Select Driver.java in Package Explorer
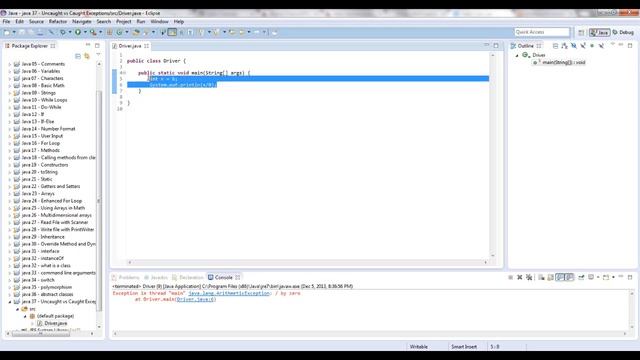 [56, 323]
